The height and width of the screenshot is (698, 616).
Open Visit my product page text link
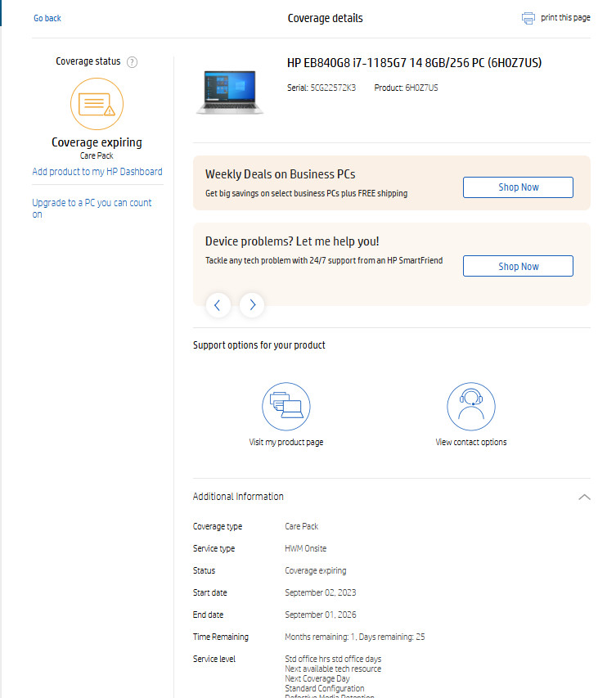point(286,442)
